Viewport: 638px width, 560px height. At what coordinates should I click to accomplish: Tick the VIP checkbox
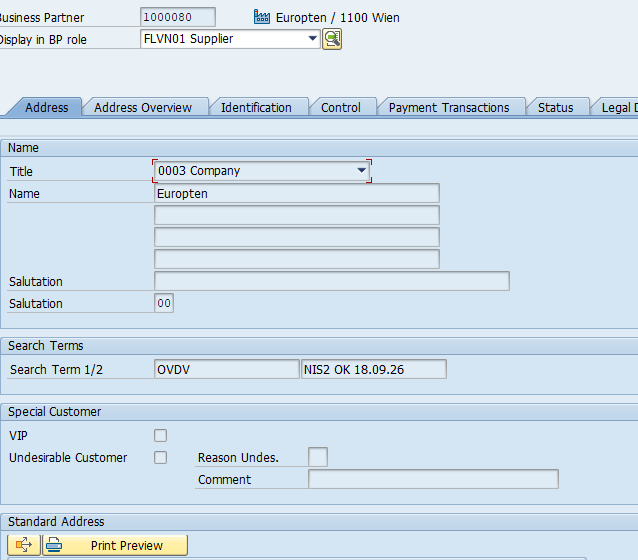(x=160, y=435)
